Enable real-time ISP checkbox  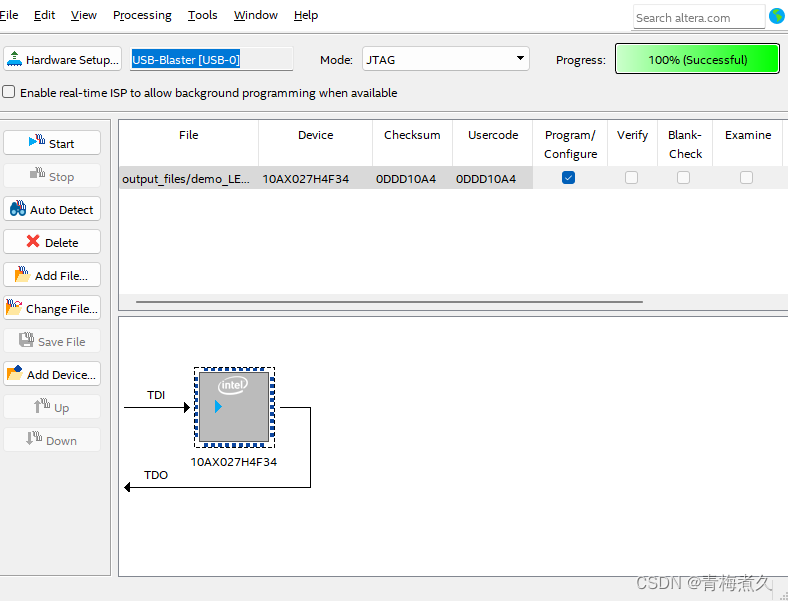click(x=9, y=92)
